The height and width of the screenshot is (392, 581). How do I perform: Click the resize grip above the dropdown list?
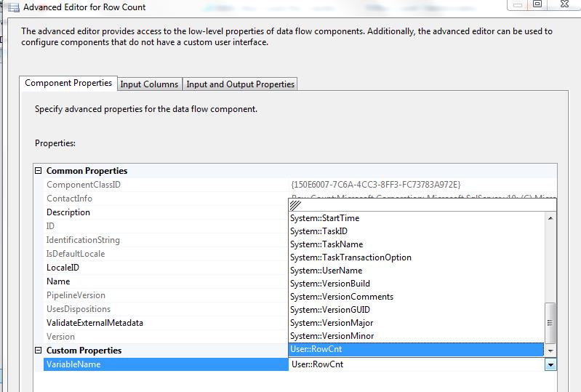tap(295, 206)
